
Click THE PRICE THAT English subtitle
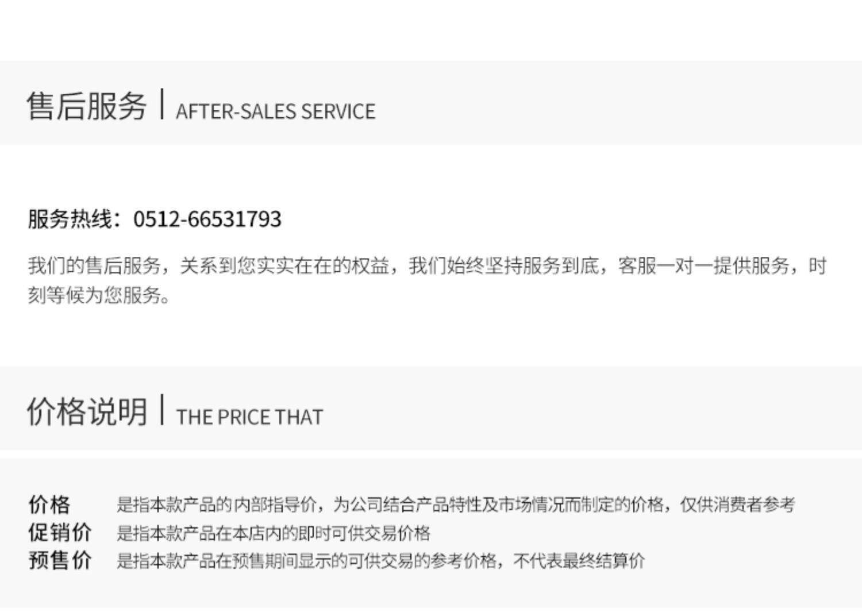tap(249, 417)
